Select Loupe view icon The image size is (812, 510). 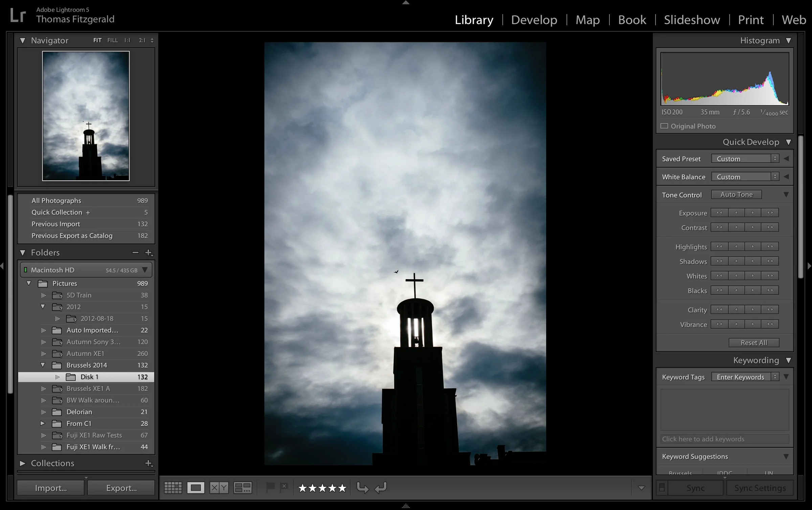(196, 488)
